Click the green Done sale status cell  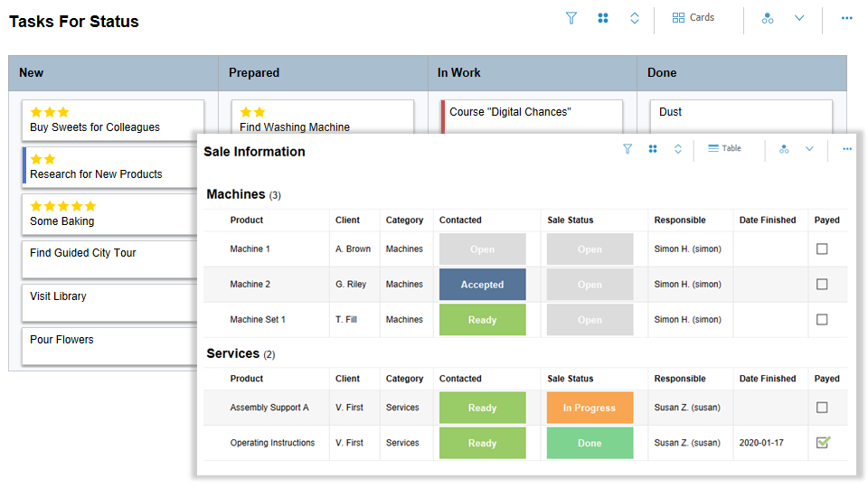pos(590,443)
